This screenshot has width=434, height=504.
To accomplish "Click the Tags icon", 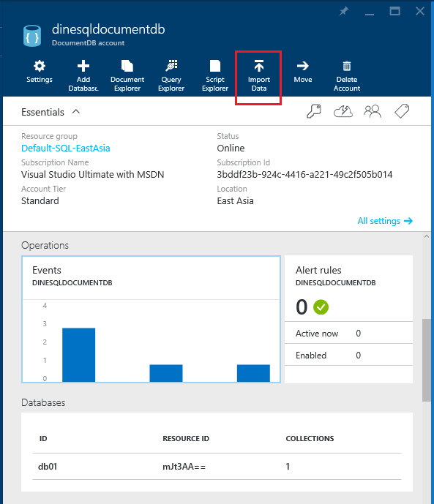I will click(x=402, y=111).
